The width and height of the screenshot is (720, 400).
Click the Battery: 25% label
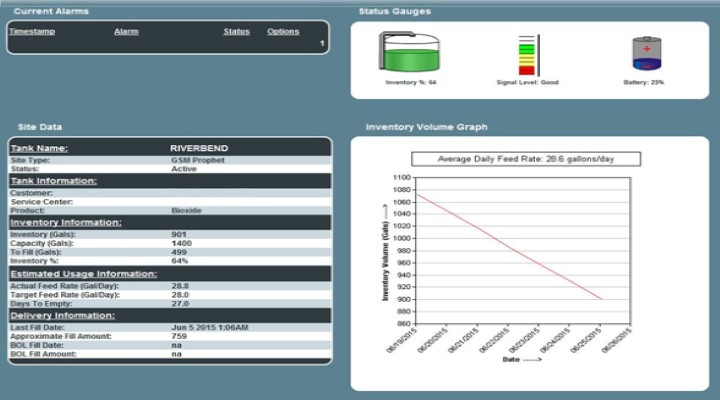pyautogui.click(x=643, y=82)
